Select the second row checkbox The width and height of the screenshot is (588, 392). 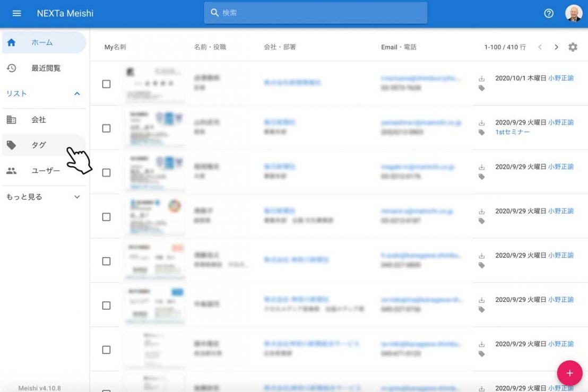click(x=106, y=128)
